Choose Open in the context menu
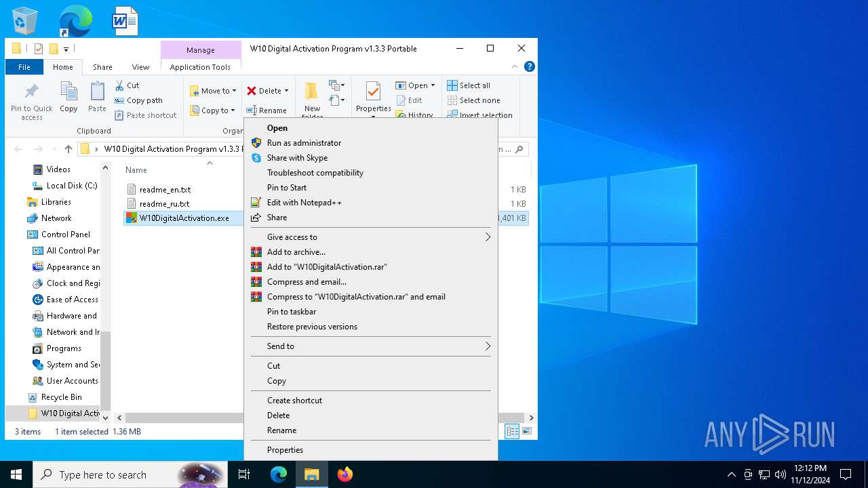 tap(370, 128)
